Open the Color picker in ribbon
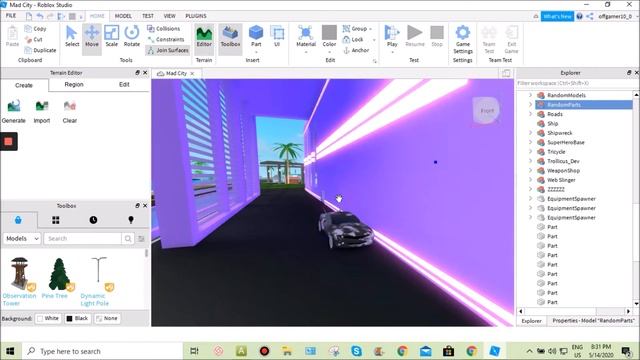The width and height of the screenshot is (640, 360). click(x=329, y=36)
